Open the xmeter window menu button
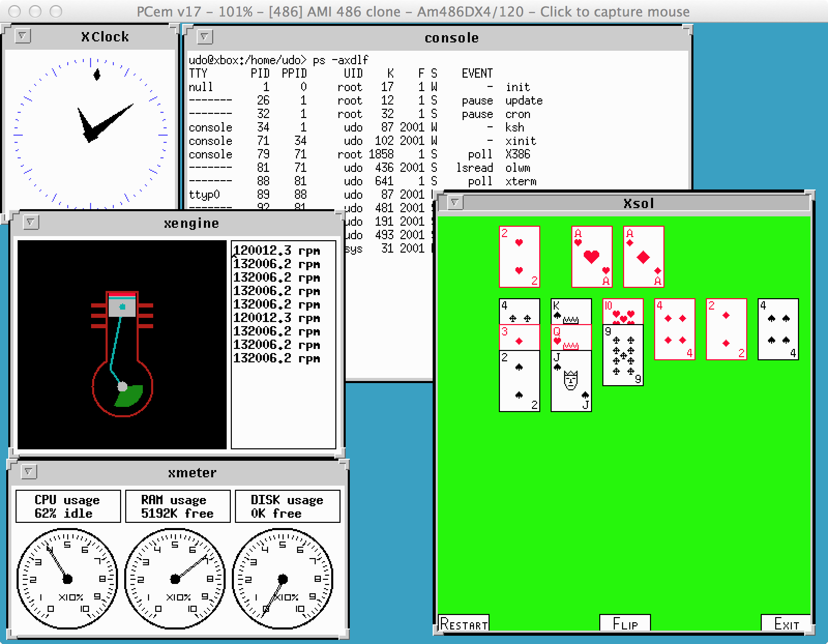The width and height of the screenshot is (828, 644). pos(28,472)
